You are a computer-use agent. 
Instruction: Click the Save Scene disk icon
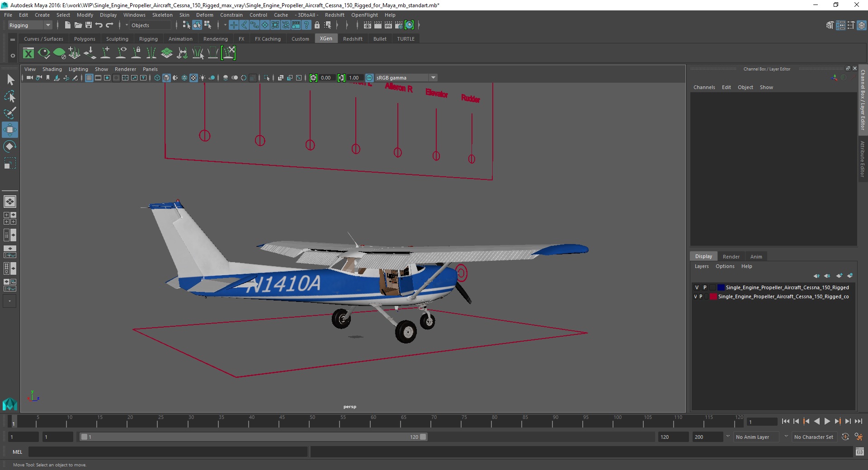point(89,25)
